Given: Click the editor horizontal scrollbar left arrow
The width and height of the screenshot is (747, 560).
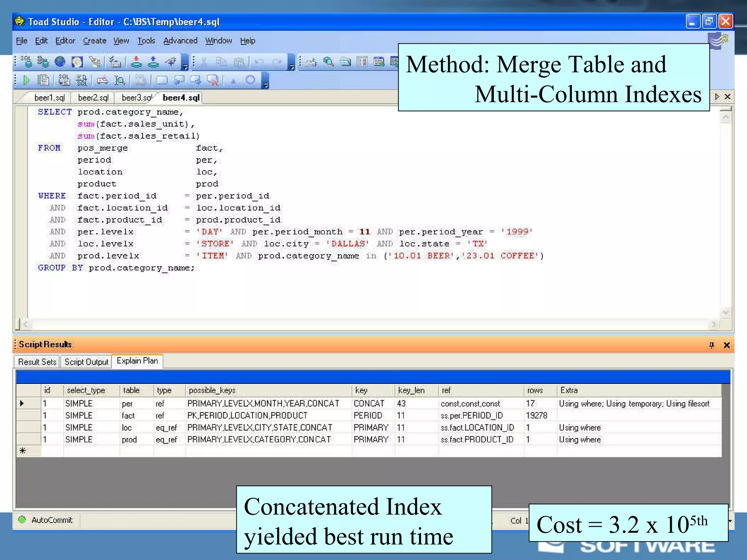Looking at the screenshot, I should (x=26, y=324).
